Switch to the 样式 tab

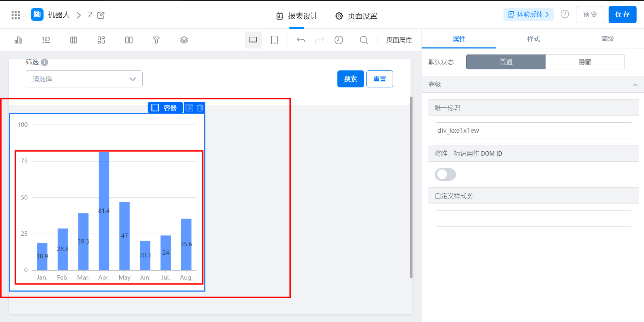coord(533,39)
